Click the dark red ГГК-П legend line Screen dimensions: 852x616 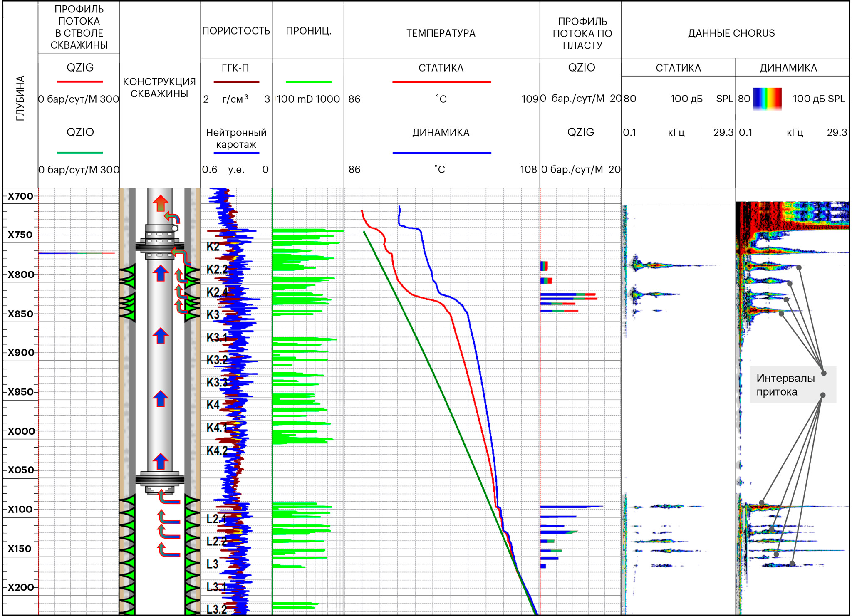tap(236, 82)
